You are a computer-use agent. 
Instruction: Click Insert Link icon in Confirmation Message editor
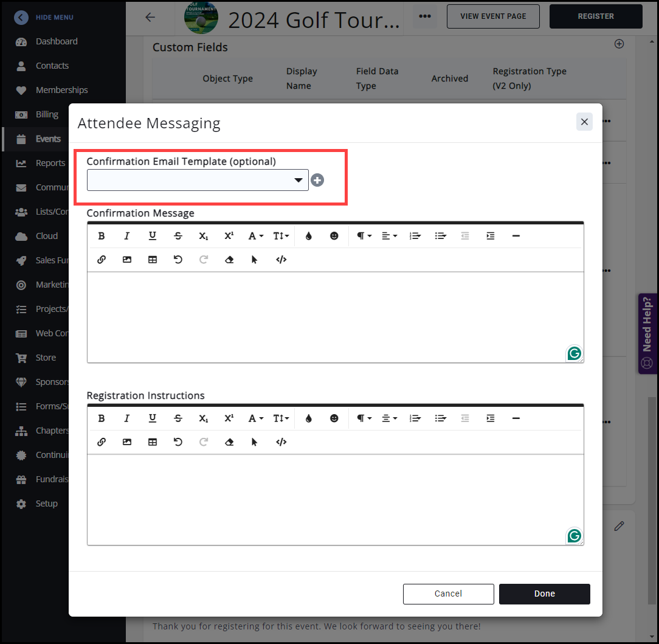102,260
